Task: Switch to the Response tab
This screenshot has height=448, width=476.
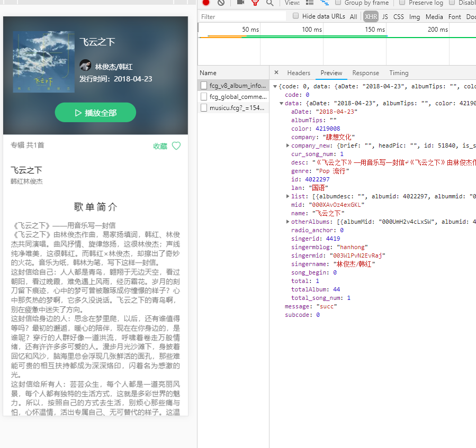Action: tap(365, 73)
